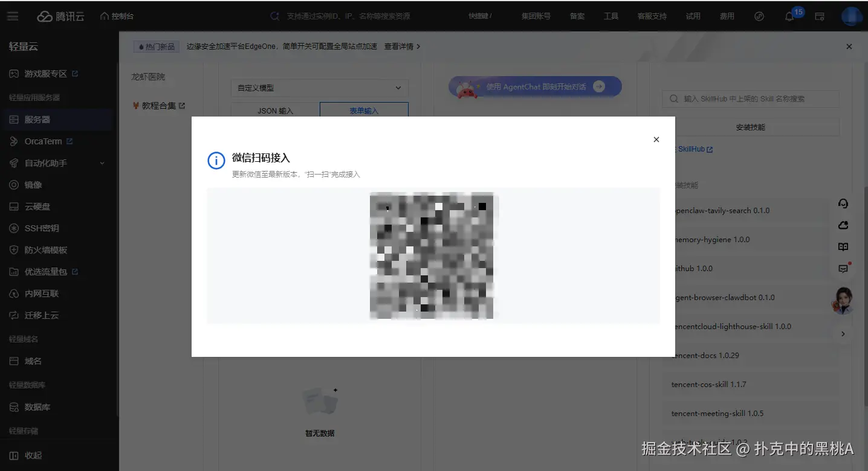Open the 集团账号 top menu
Image resolution: width=868 pixels, height=471 pixels.
coord(536,16)
